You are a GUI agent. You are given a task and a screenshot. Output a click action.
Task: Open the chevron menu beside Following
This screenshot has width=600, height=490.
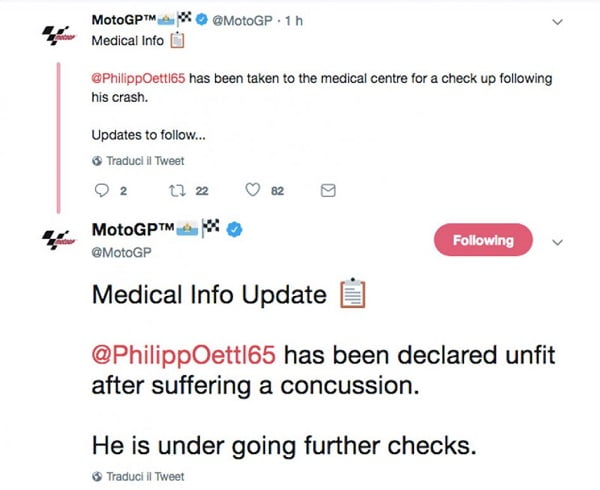559,241
